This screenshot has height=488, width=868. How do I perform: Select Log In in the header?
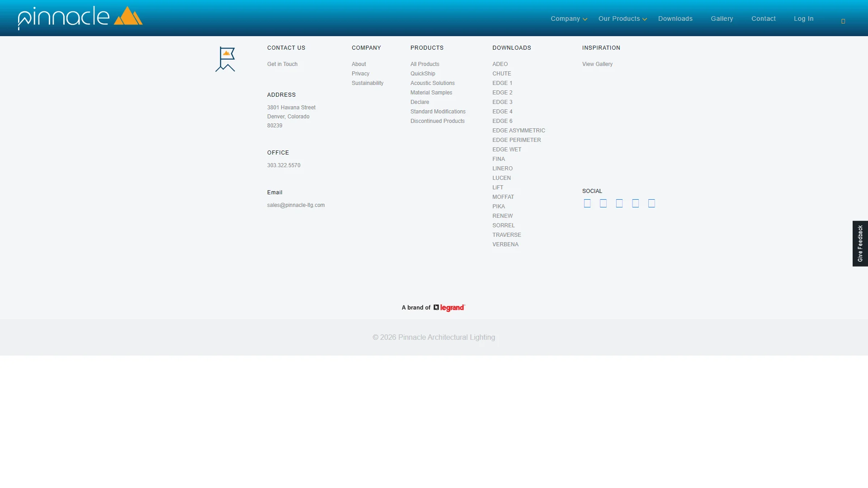(803, 19)
